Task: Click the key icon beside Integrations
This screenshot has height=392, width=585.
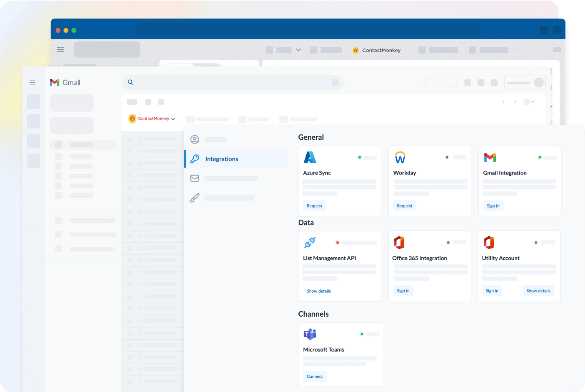Action: (x=195, y=159)
